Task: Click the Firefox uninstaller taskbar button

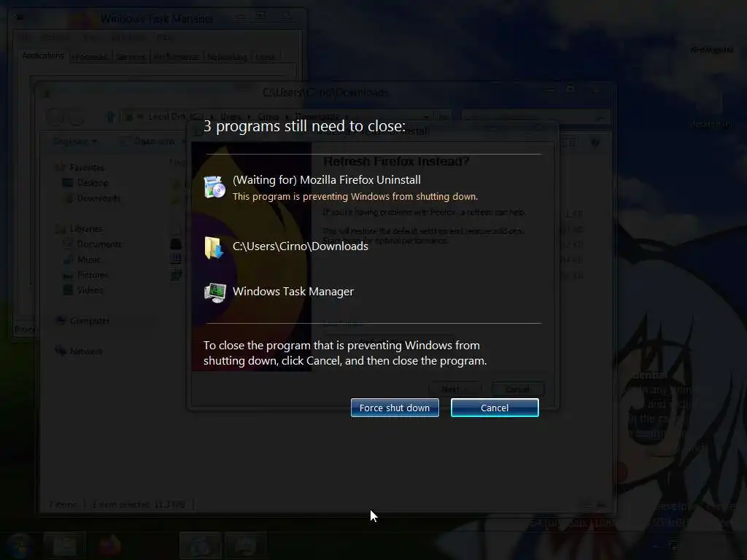Action: (200, 545)
